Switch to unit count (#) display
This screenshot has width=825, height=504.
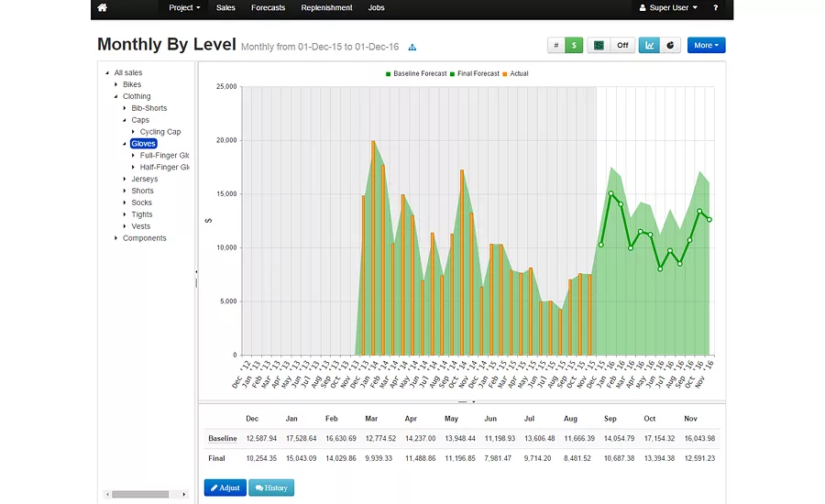click(x=556, y=45)
